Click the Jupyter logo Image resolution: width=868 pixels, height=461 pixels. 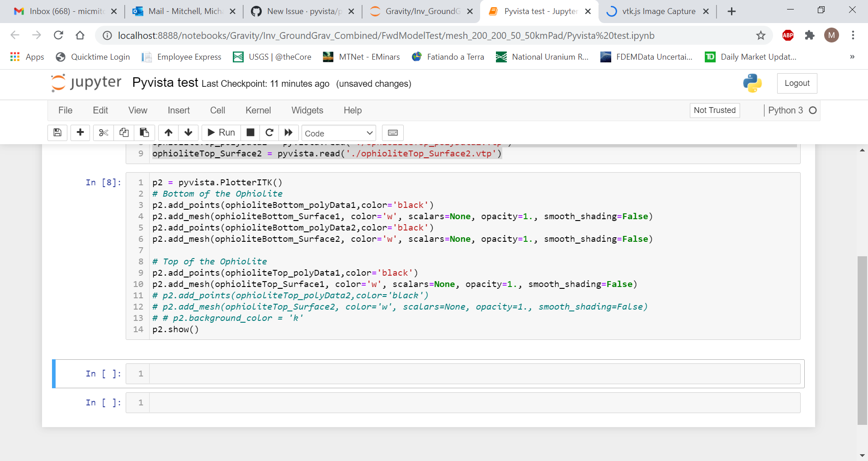(86, 83)
